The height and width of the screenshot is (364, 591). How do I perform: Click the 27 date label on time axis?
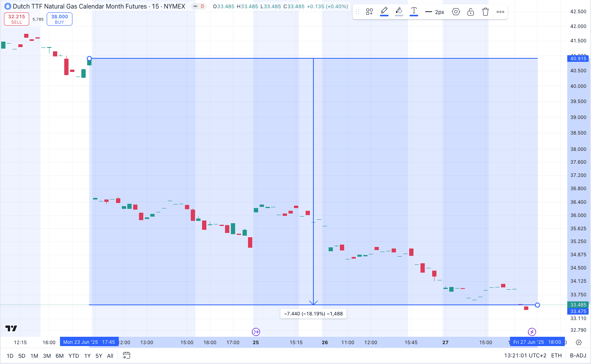(x=445, y=343)
